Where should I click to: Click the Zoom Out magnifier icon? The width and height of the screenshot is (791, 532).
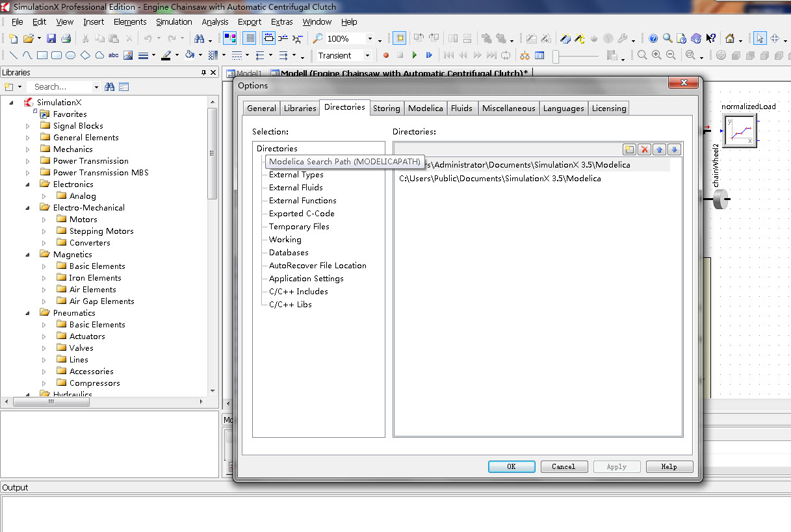coord(671,55)
